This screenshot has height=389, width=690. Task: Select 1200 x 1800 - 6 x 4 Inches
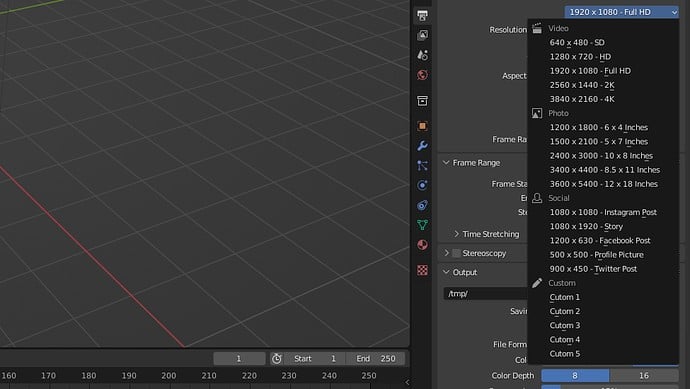coord(603,128)
